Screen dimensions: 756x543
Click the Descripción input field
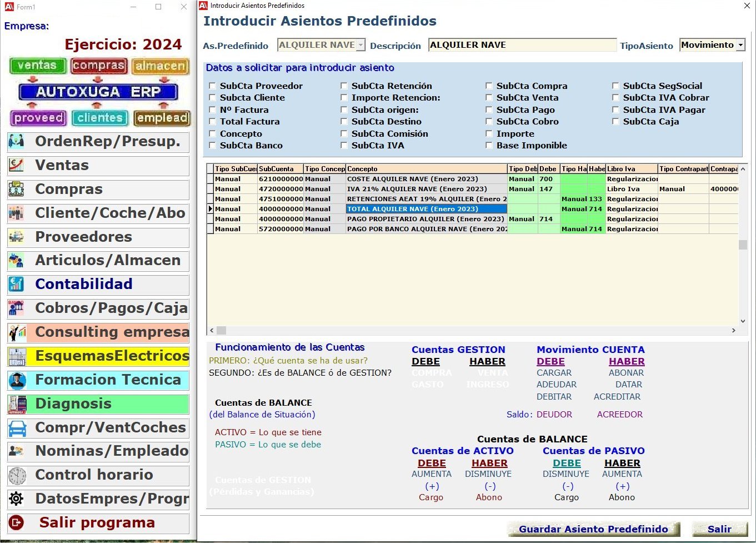click(x=522, y=45)
